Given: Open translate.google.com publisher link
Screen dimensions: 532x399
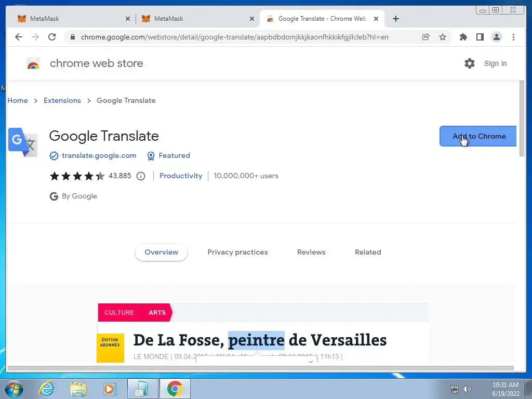Looking at the screenshot, I should [x=99, y=156].
